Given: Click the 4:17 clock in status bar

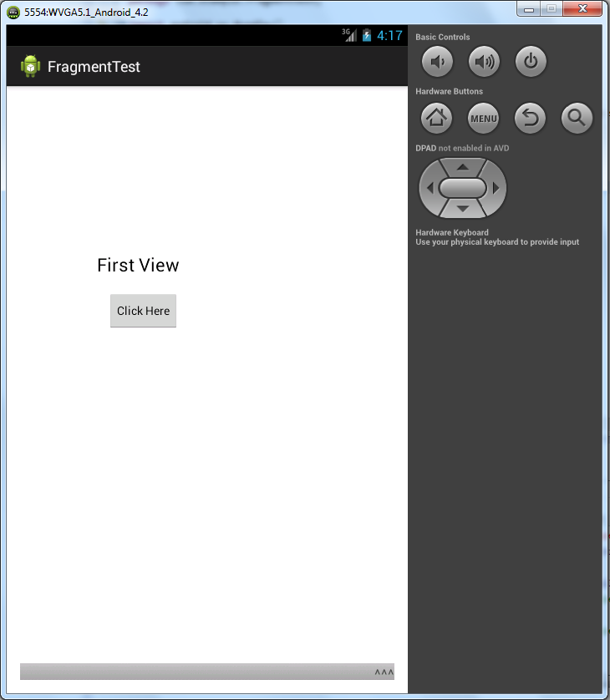Looking at the screenshot, I should [x=389, y=36].
